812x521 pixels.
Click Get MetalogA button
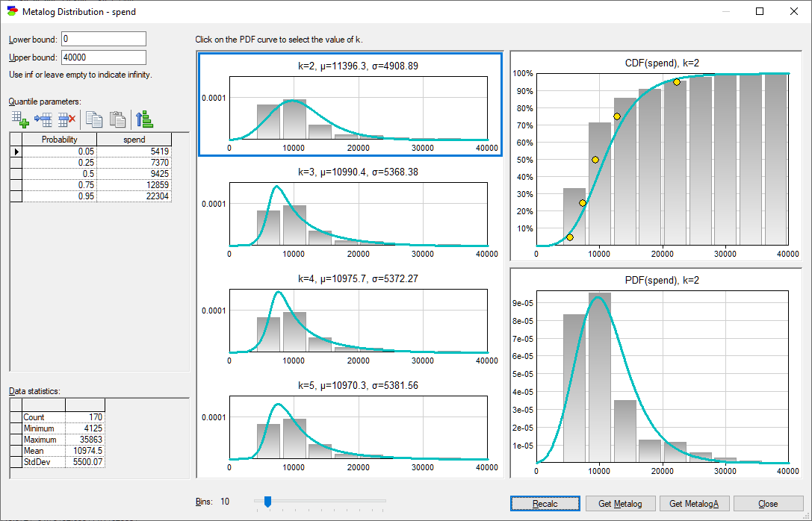tap(694, 503)
